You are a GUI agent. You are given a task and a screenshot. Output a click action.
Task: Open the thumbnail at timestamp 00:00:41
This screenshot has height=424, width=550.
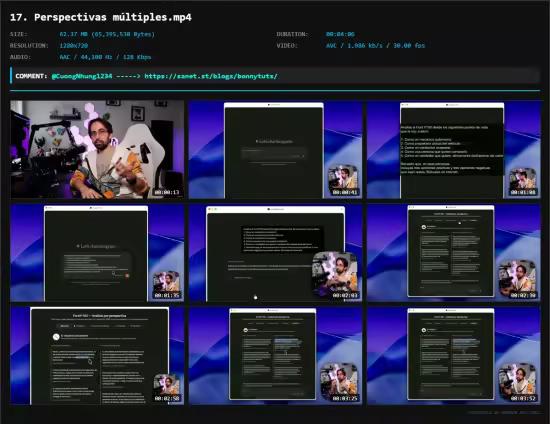[275, 150]
